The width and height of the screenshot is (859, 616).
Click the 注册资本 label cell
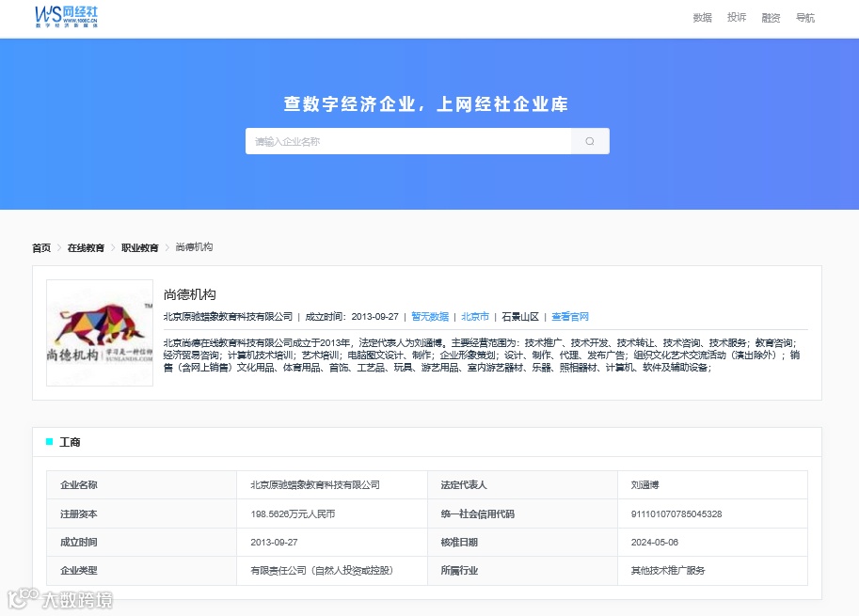tap(141, 513)
